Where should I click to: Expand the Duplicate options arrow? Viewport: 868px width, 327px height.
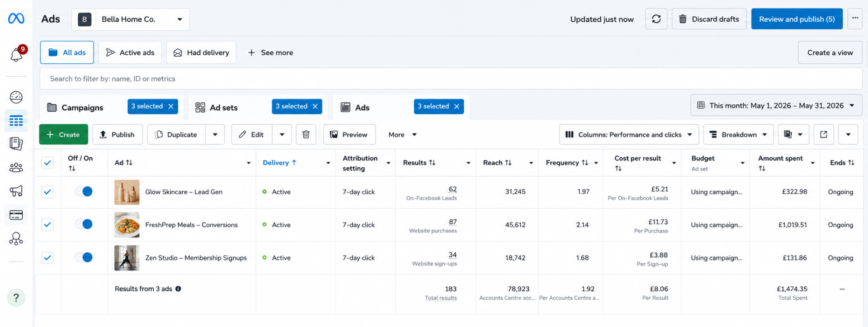pyautogui.click(x=215, y=134)
